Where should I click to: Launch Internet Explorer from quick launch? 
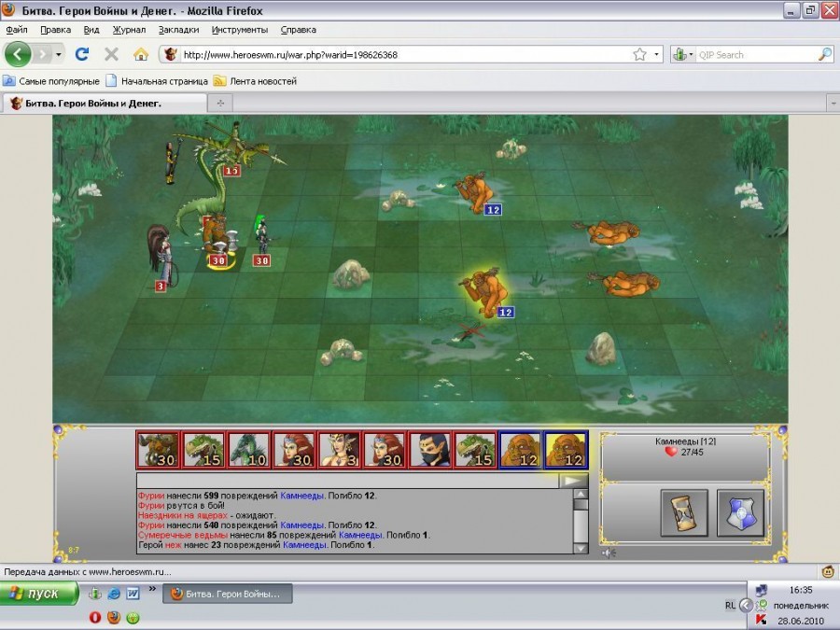tap(114, 594)
